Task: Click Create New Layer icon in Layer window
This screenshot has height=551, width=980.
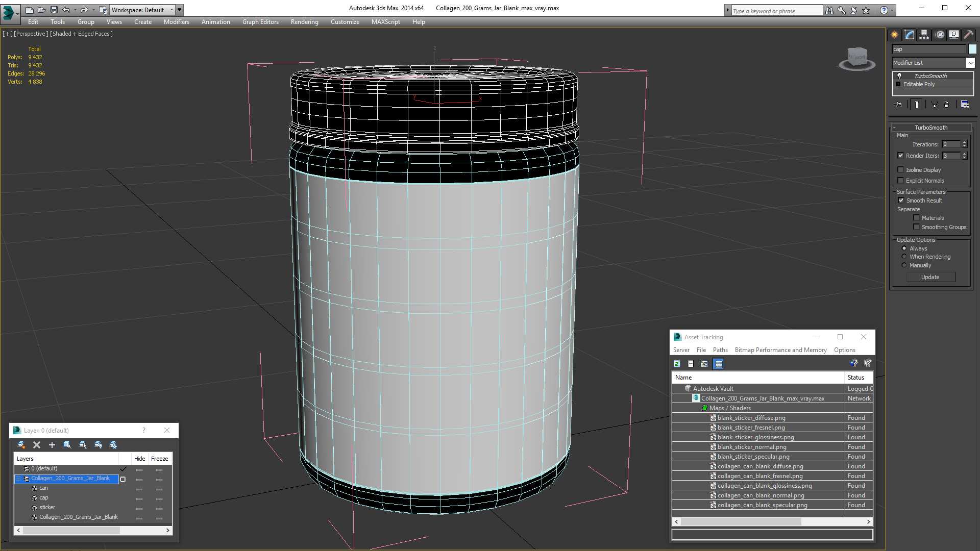Action: [21, 445]
